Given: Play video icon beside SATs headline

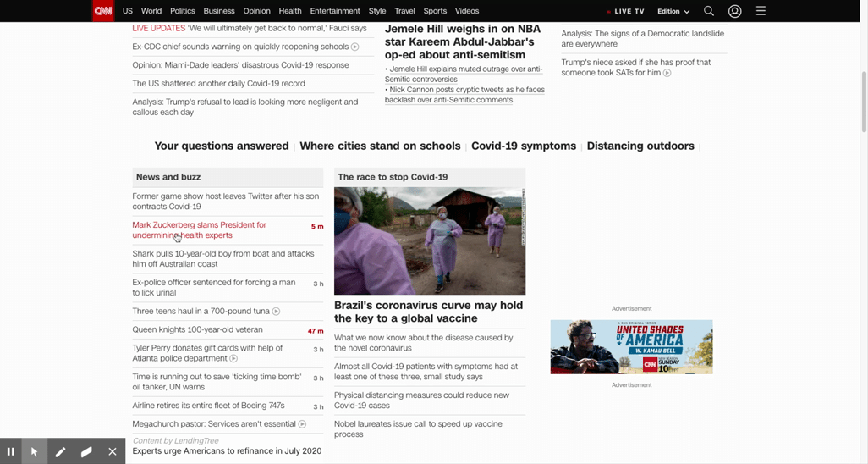Looking at the screenshot, I should [667, 73].
